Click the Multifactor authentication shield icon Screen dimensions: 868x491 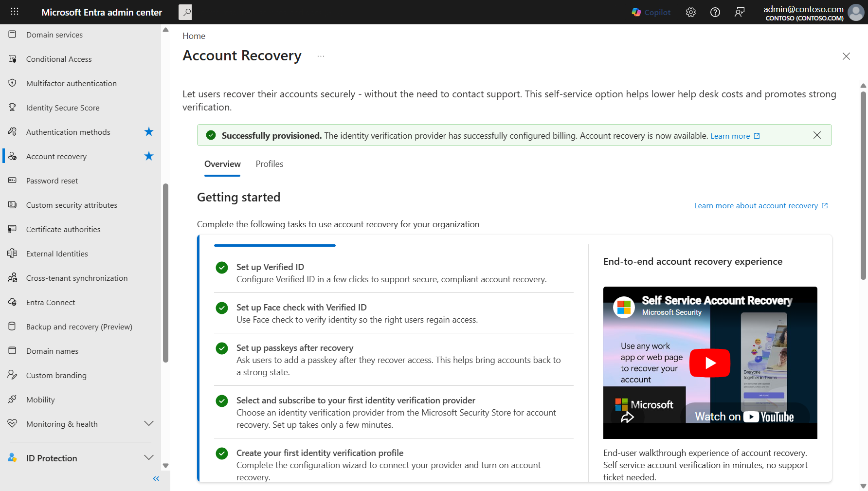click(12, 83)
